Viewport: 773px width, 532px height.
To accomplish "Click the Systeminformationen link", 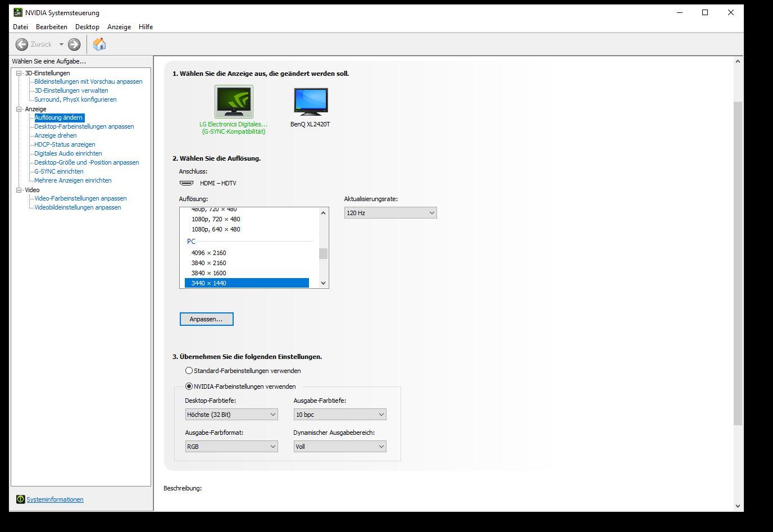I will pos(55,499).
